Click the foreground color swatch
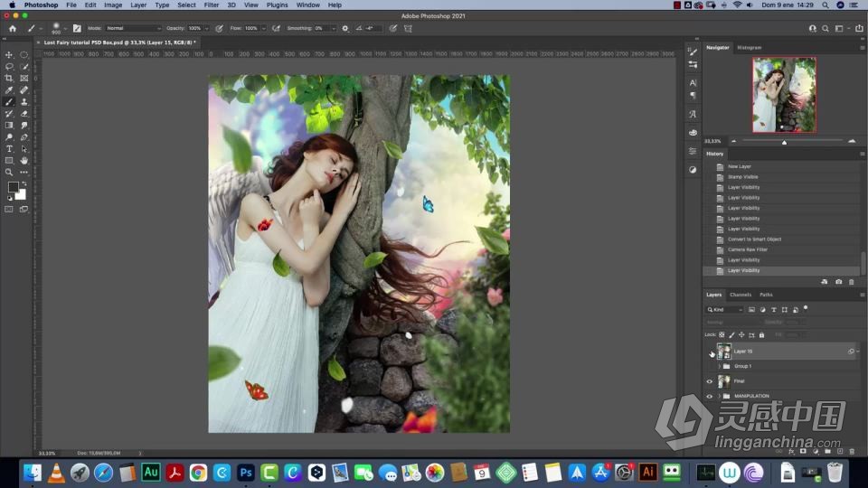This screenshot has height=488, width=868. 14,187
